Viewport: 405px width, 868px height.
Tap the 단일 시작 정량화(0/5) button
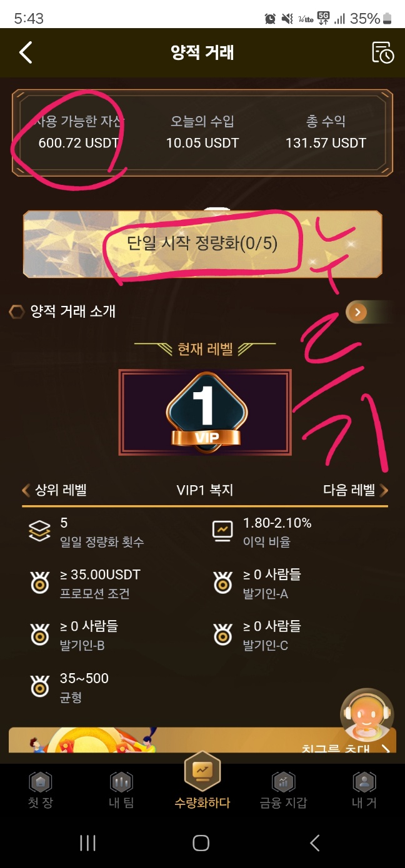coord(202,244)
